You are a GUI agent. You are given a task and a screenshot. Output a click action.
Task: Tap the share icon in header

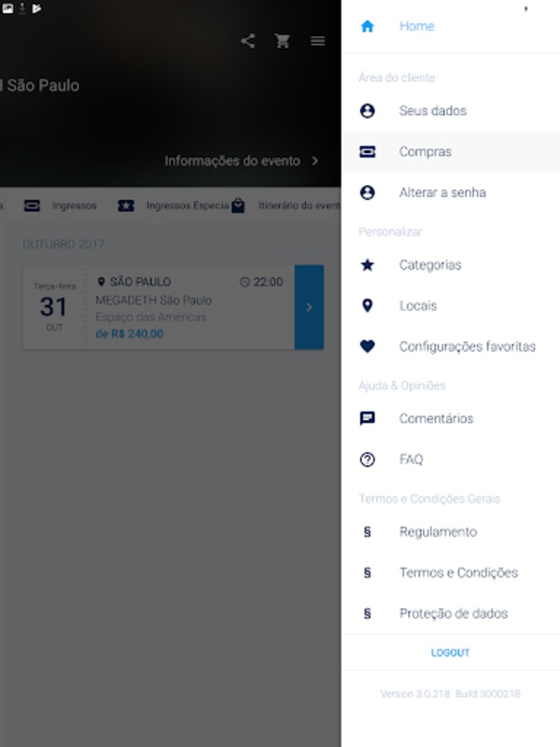point(247,41)
